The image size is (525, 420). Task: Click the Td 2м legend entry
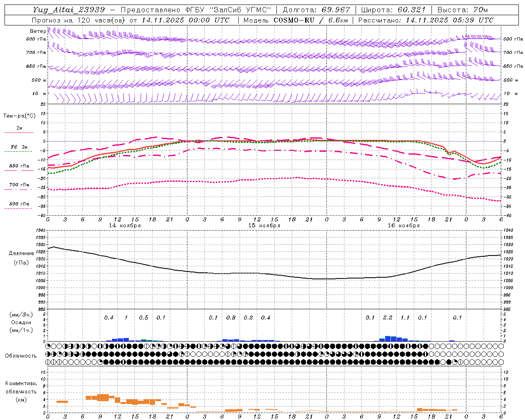pos(19,147)
